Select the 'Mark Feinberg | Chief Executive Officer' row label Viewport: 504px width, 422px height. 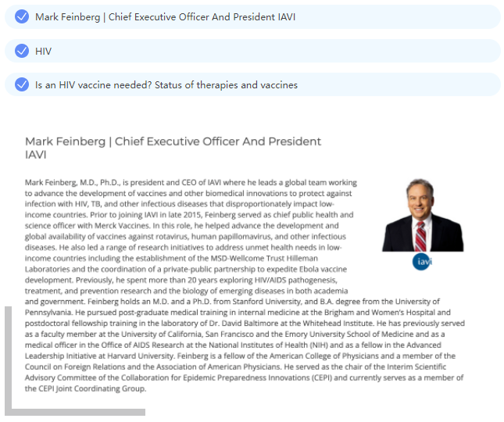165,16
